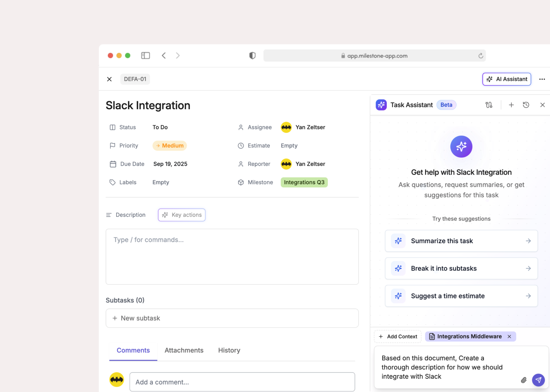Change the Medium priority badge
The width and height of the screenshot is (550, 392).
click(x=169, y=145)
